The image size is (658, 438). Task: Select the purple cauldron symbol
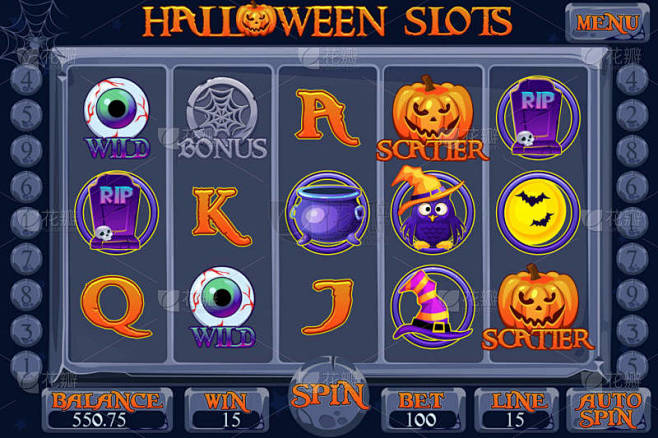(328, 212)
